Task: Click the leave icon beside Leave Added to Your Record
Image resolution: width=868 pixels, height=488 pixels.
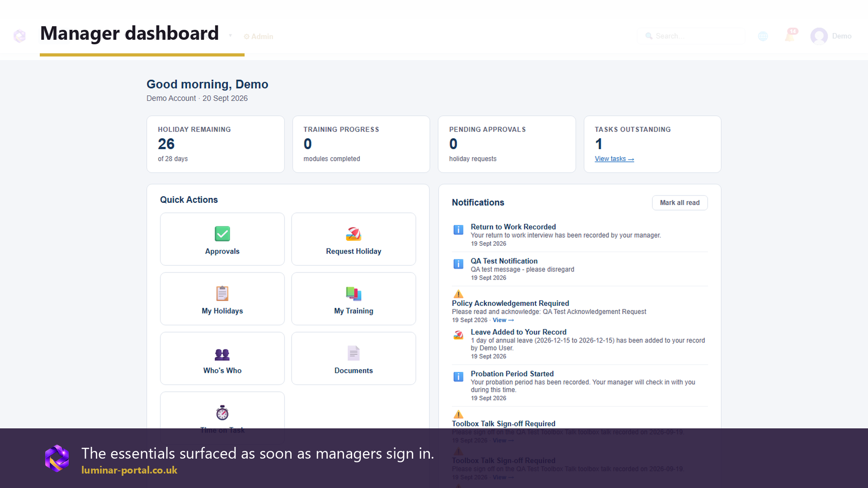Action: [x=458, y=335]
